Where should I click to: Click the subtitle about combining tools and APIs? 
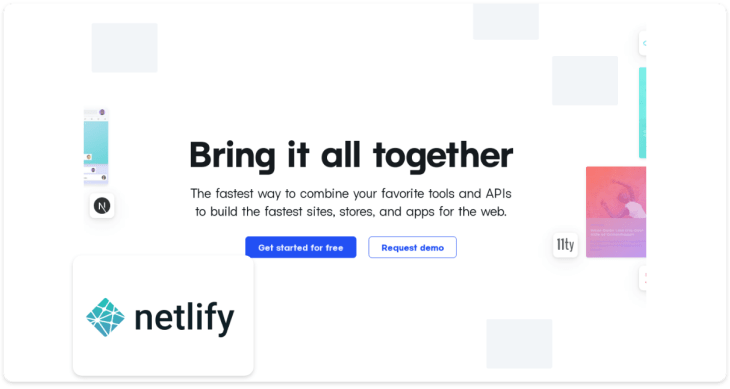351,202
